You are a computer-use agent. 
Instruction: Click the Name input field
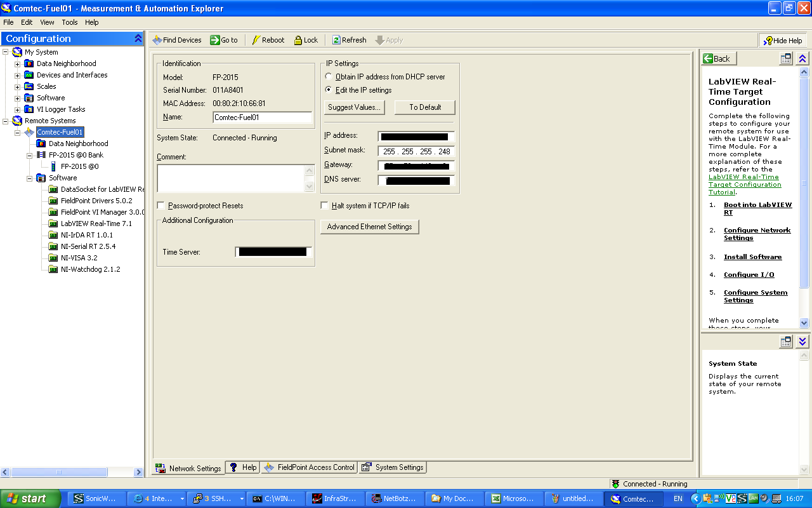click(x=263, y=117)
